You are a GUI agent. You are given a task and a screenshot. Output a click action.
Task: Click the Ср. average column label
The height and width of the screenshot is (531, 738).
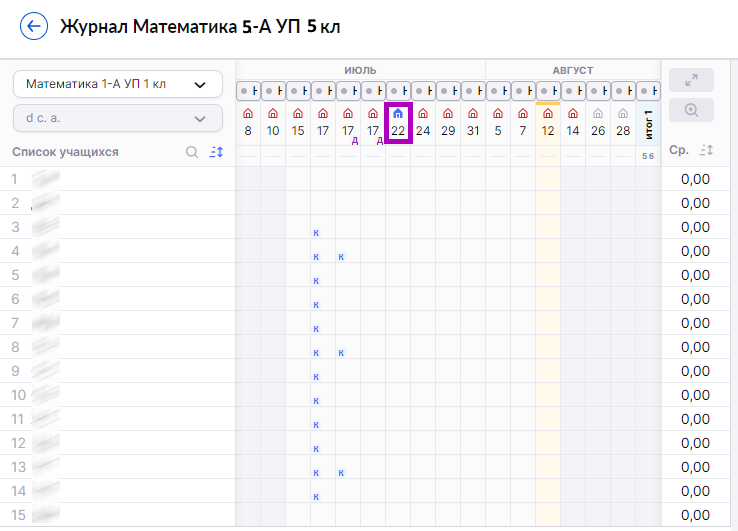(679, 150)
